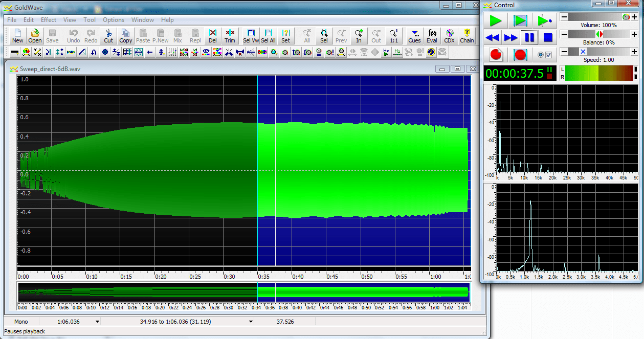This screenshot has height=339, width=644.
Task: Open the Chain effect editor
Action: coord(467,35)
